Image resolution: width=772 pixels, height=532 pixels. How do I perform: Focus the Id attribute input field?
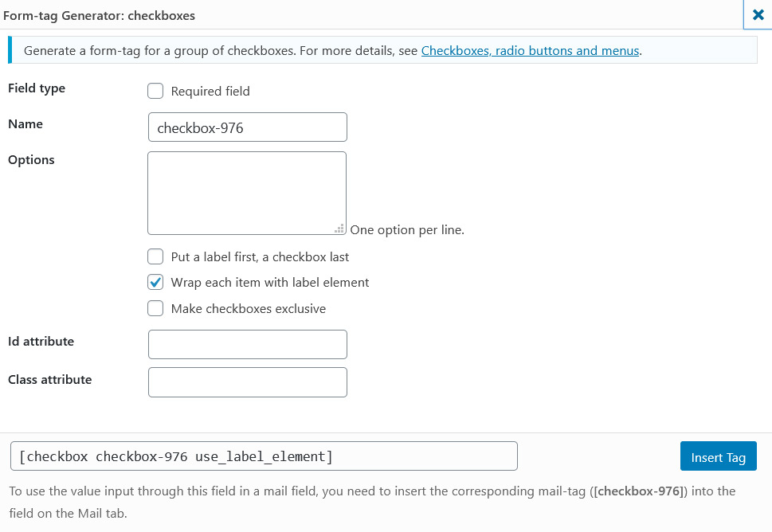coord(248,345)
